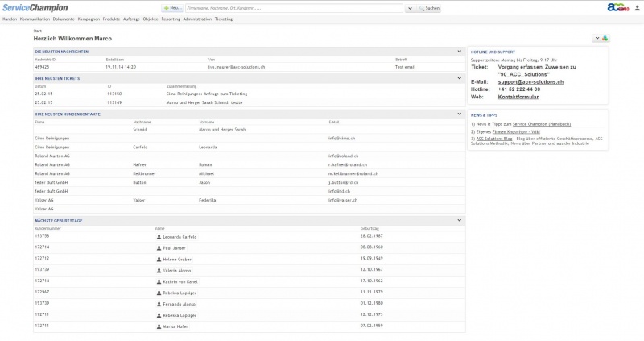Select birthday entry Rebekka Lopsiger 11.11.1979
Screen dimensions: 644x341
coord(250,293)
